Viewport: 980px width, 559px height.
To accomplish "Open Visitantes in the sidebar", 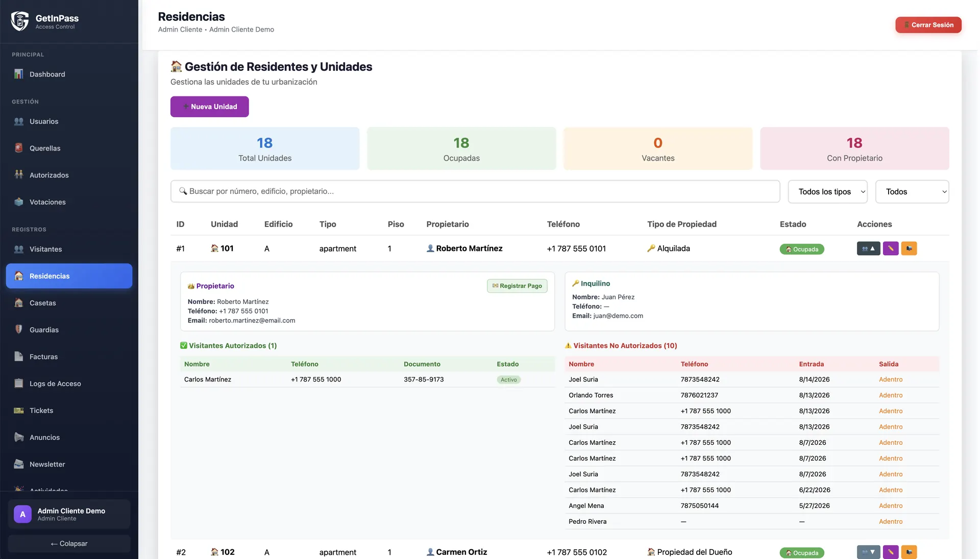I will [69, 249].
